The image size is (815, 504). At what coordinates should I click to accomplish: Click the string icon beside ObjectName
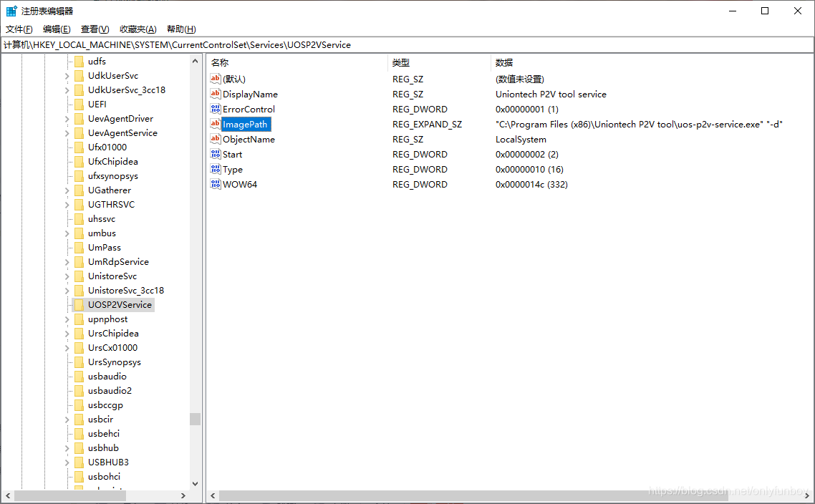tap(215, 140)
